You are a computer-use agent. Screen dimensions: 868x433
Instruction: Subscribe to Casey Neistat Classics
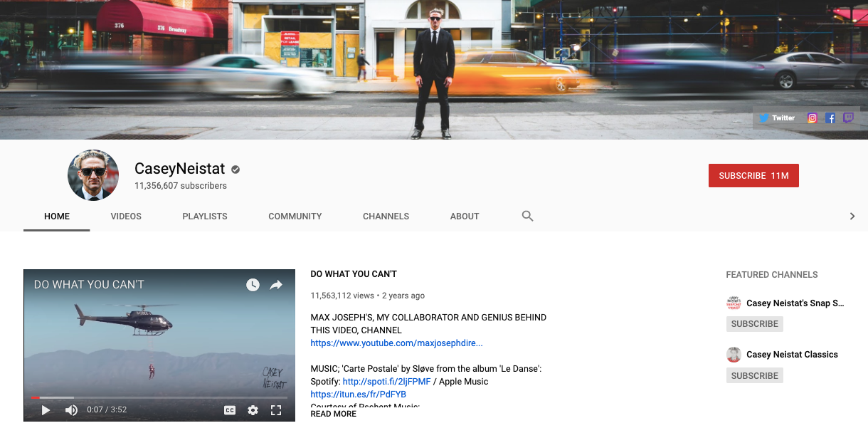tap(755, 375)
